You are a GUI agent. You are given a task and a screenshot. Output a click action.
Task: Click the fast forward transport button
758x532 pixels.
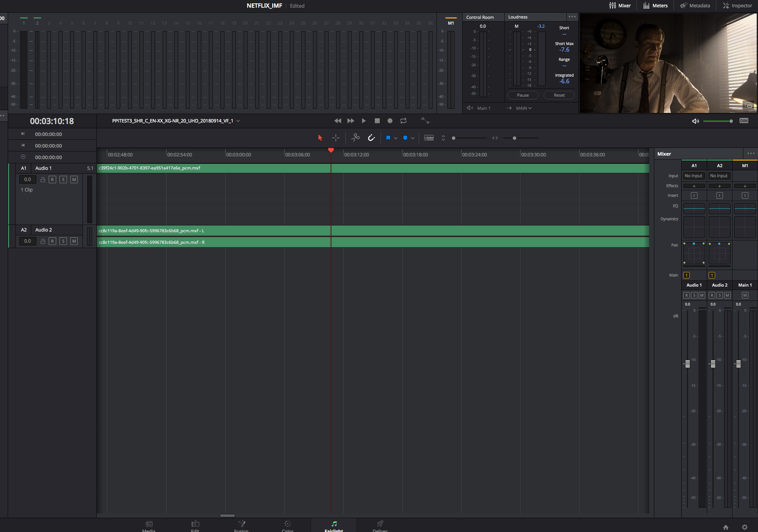350,121
